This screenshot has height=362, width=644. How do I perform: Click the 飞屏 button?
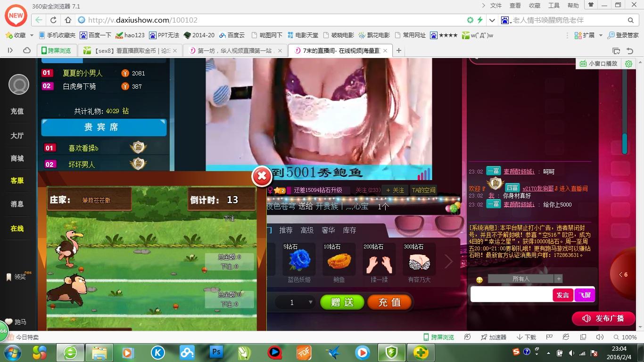[584, 295]
